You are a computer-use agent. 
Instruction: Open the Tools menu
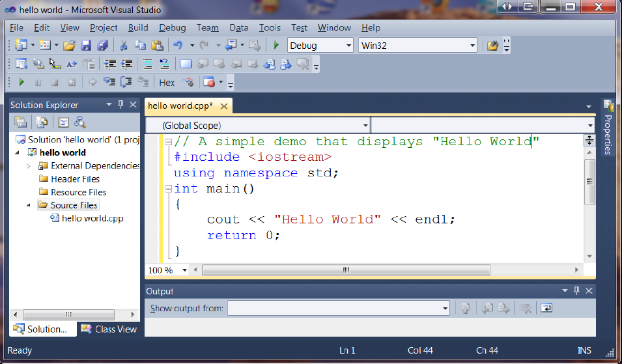tap(270, 28)
